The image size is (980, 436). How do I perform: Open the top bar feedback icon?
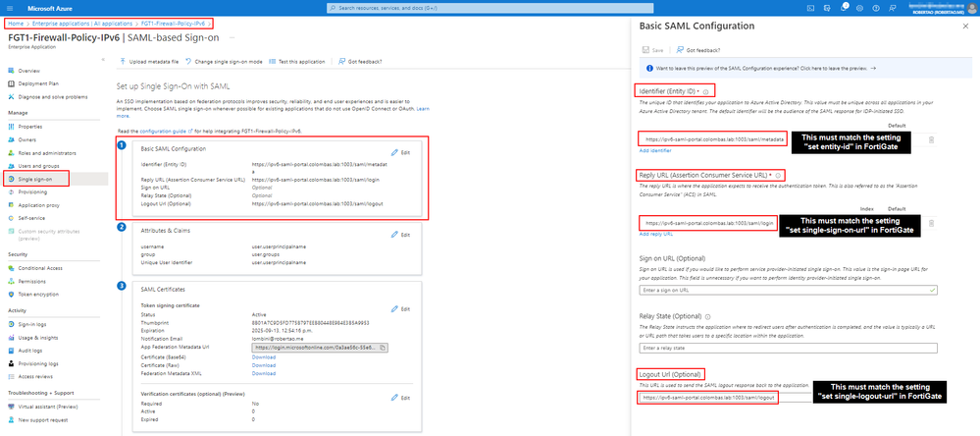[892, 8]
